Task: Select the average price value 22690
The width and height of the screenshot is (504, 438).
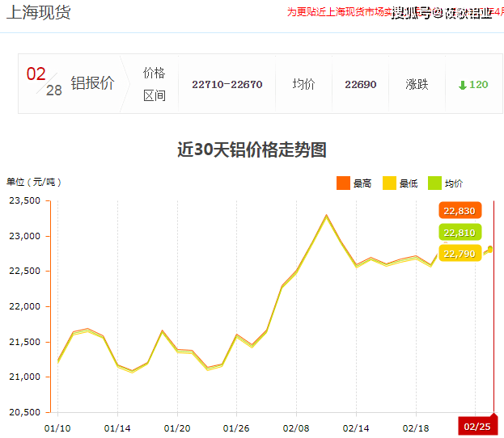Action: [x=360, y=85]
